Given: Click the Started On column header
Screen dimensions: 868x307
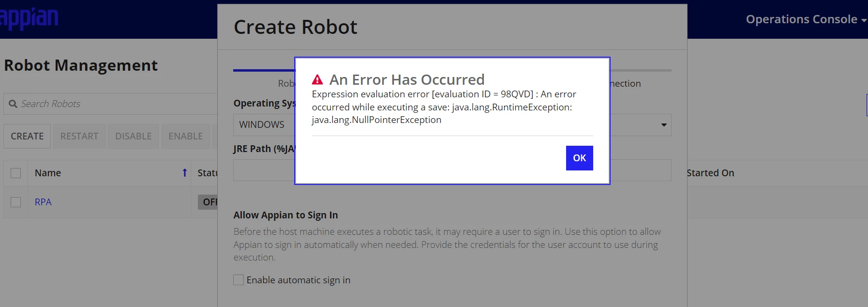Looking at the screenshot, I should [x=710, y=173].
